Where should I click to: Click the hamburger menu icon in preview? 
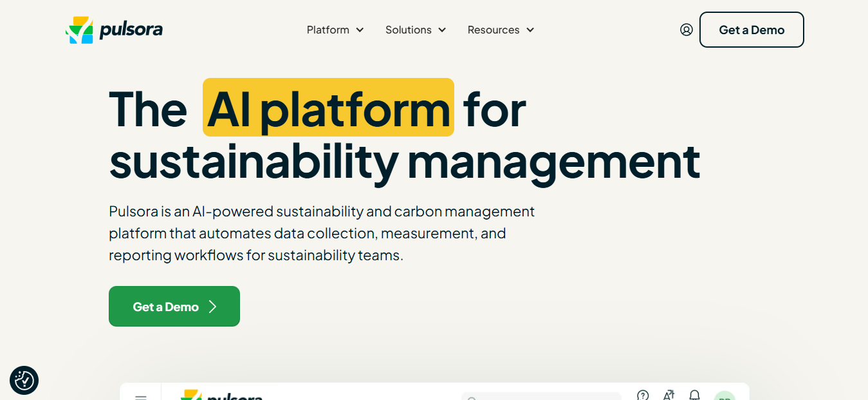140,397
